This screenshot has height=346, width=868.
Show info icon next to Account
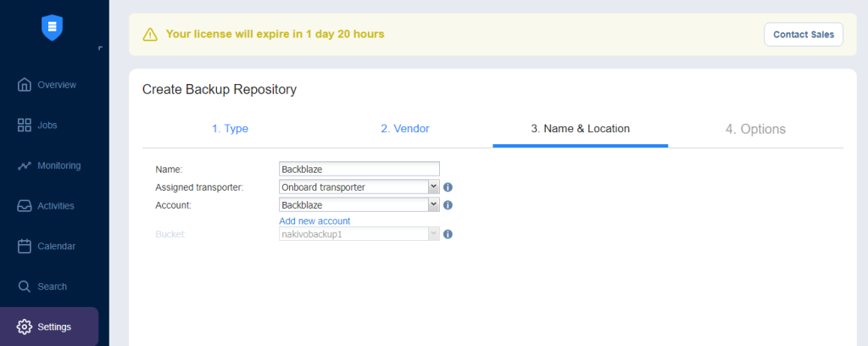coord(448,205)
